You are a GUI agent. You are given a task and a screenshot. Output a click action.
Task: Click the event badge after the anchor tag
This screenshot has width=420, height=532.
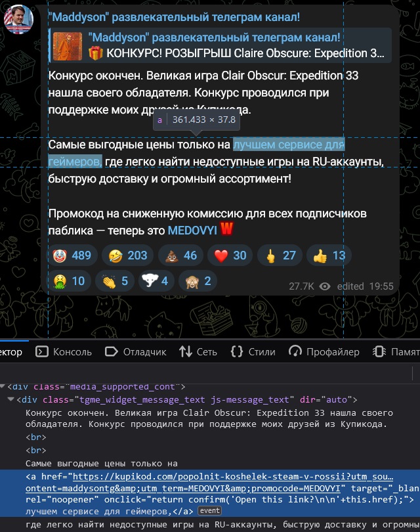[210, 510]
